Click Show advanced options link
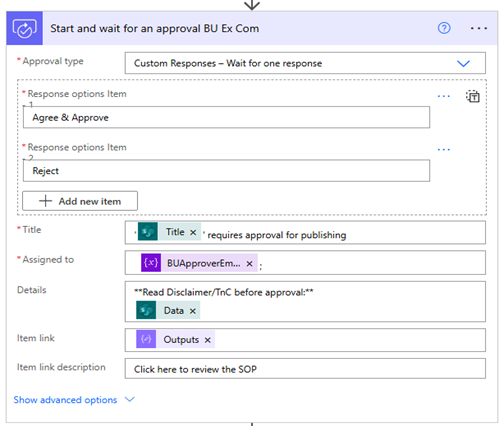 tap(65, 400)
